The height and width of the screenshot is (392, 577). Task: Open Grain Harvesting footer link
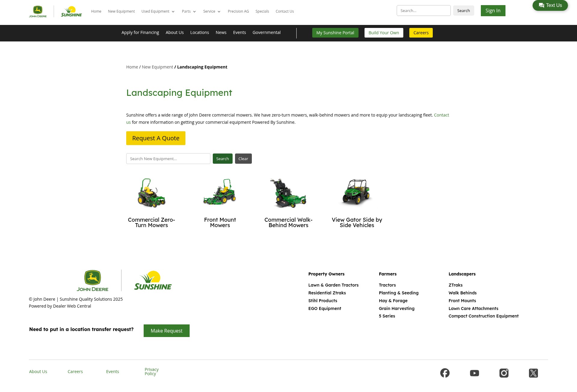click(x=397, y=308)
